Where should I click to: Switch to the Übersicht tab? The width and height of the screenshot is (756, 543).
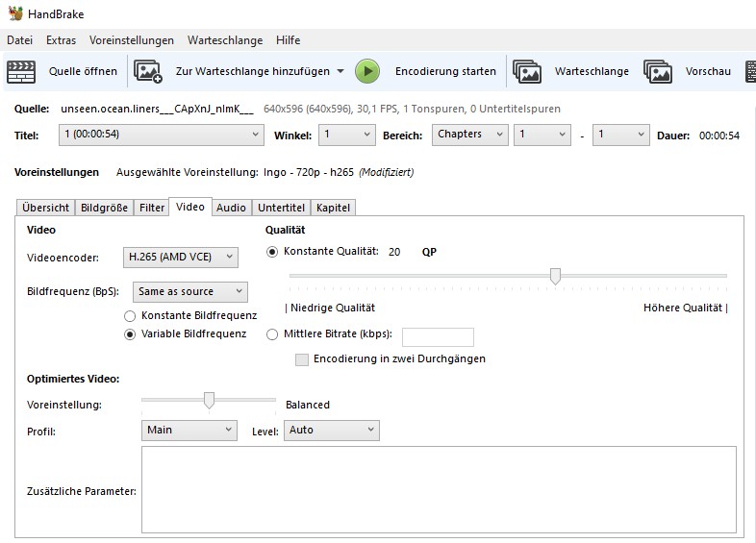point(46,208)
